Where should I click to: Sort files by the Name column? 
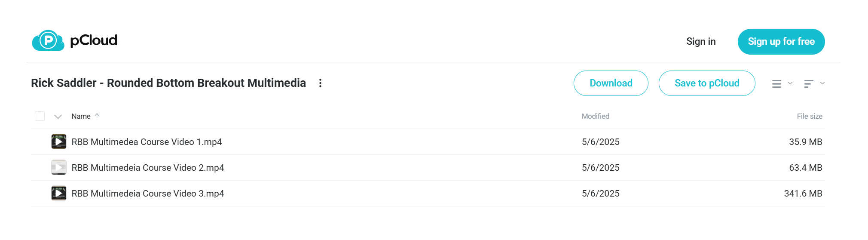(81, 116)
